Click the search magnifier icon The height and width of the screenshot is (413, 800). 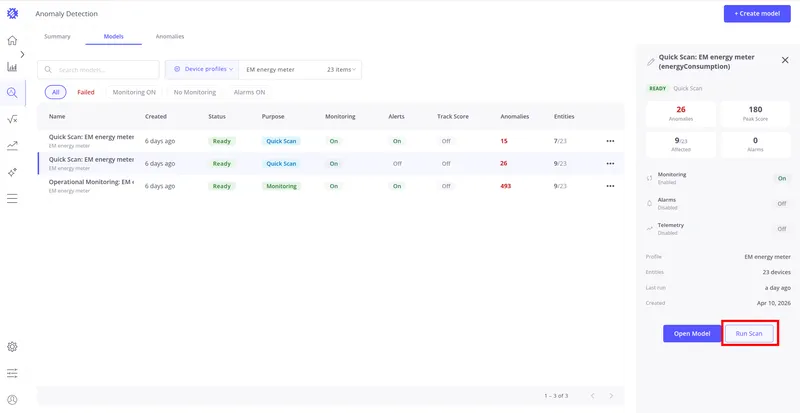pos(48,70)
